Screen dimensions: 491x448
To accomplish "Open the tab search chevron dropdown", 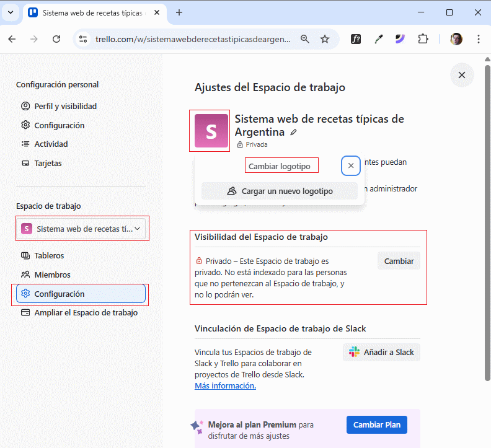I will [11, 12].
